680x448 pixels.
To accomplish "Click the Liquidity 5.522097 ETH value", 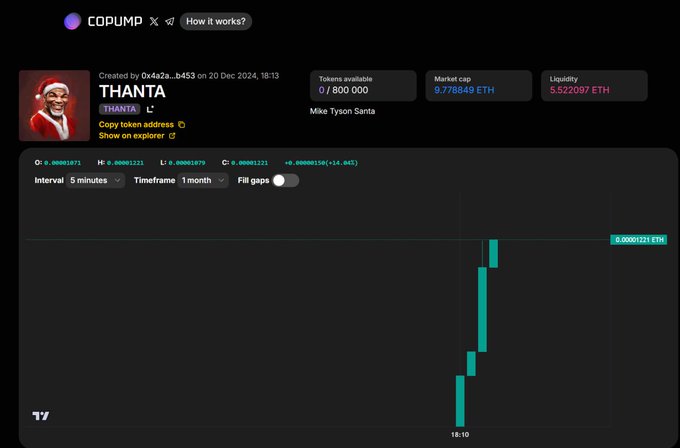I will point(579,90).
